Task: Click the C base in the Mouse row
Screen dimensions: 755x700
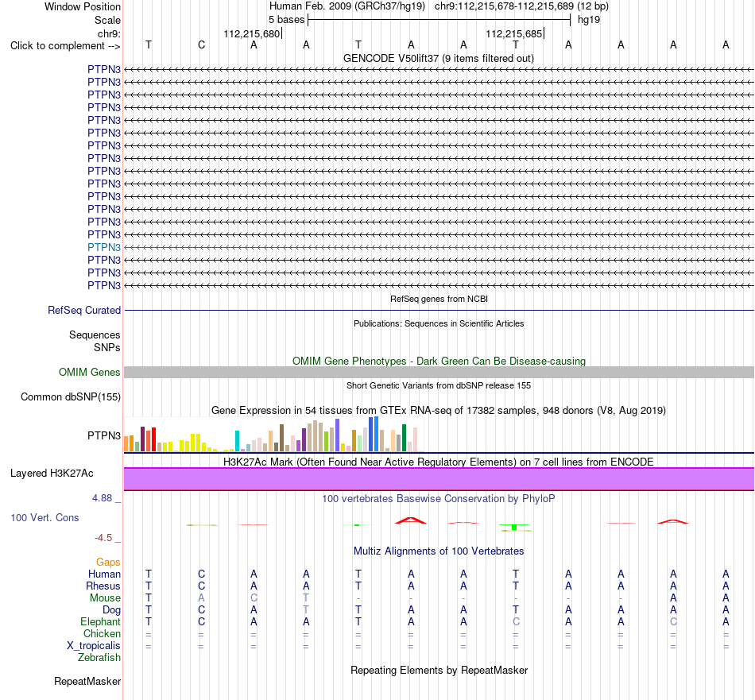Action: tap(254, 598)
